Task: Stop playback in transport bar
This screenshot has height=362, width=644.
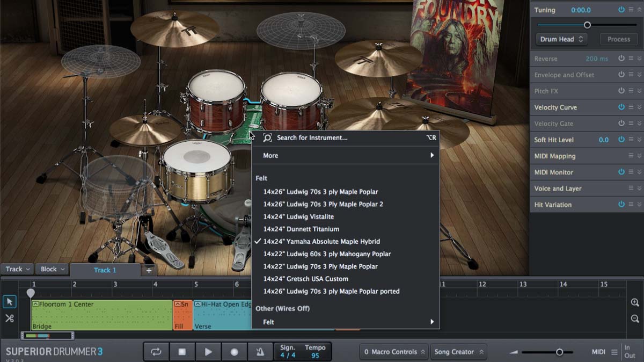Action: coord(182,352)
